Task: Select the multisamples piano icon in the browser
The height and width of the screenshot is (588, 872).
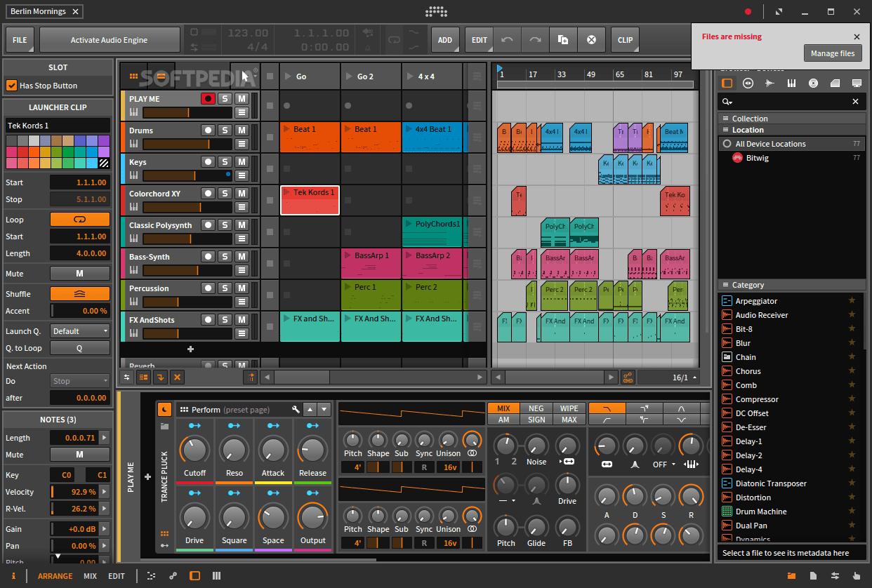Action: [791, 83]
